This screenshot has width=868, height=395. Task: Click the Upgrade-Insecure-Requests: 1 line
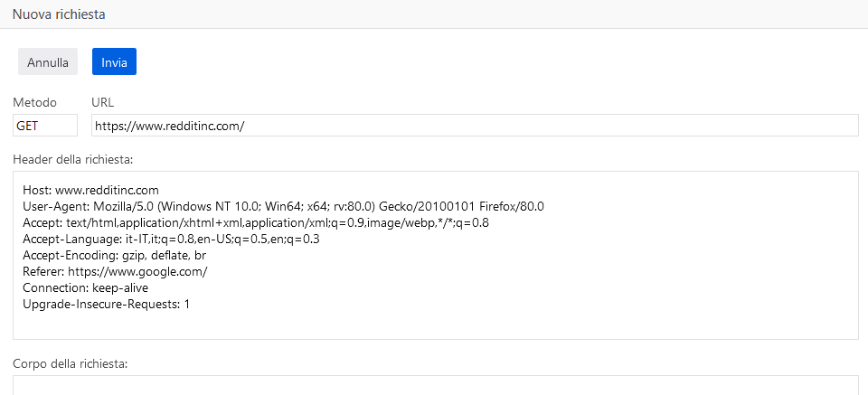(107, 305)
